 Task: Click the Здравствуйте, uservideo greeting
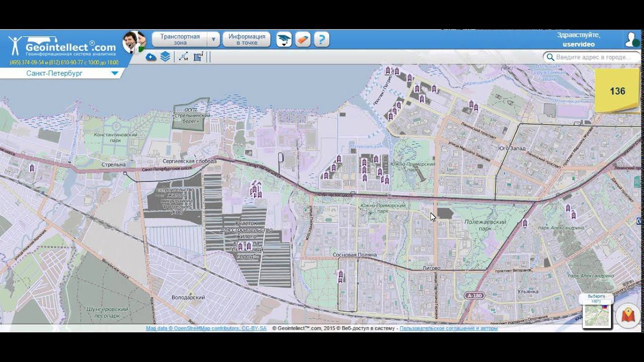tap(579, 40)
